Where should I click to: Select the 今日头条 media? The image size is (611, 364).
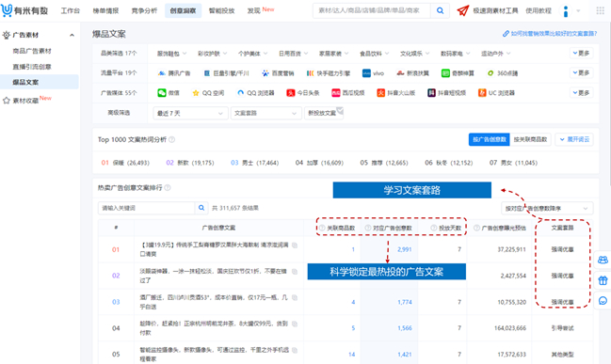(303, 93)
